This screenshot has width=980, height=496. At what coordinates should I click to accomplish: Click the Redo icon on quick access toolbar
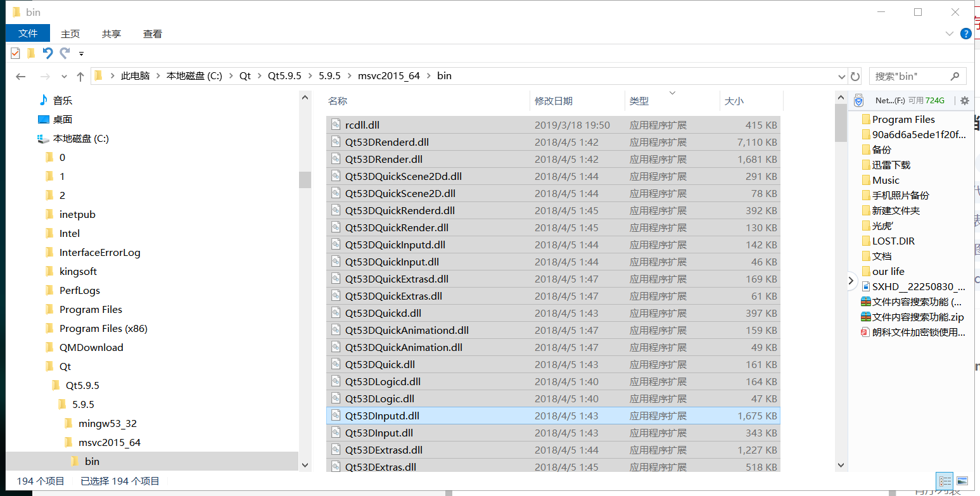pyautogui.click(x=63, y=53)
